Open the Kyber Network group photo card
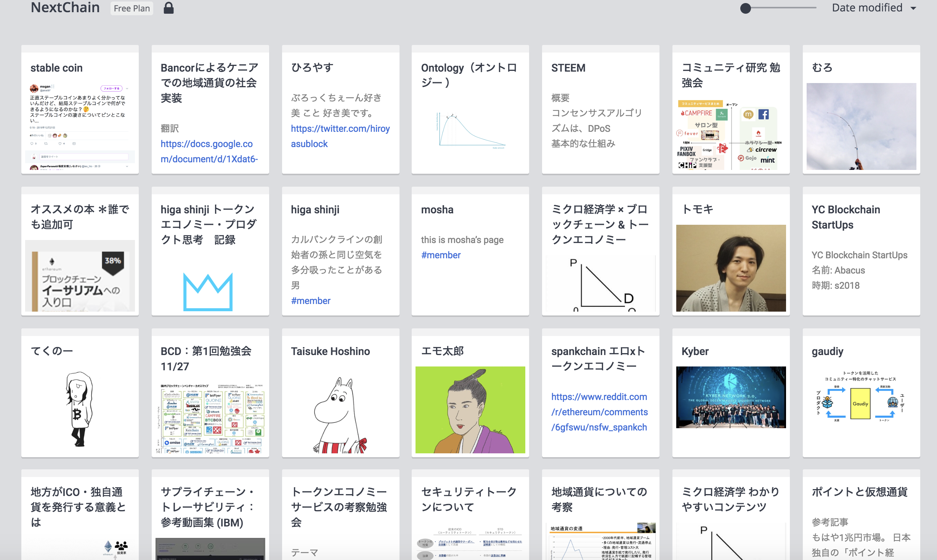937x560 pixels. point(731,397)
